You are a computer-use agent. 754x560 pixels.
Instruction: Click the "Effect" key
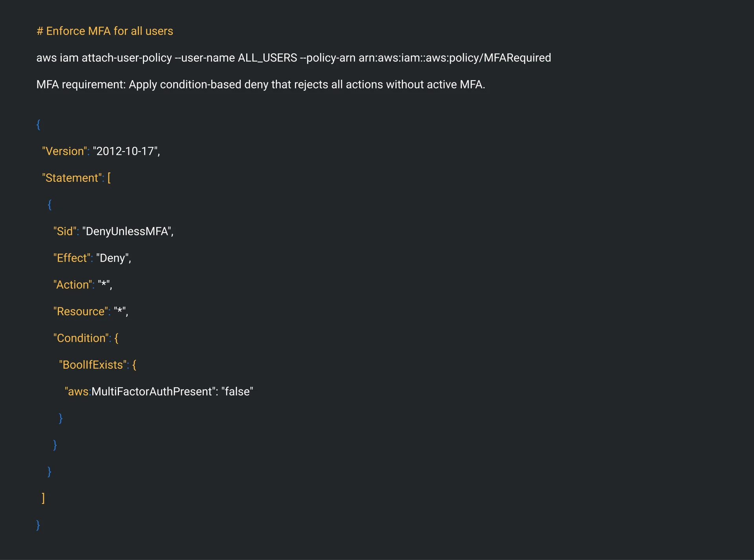pyautogui.click(x=72, y=258)
